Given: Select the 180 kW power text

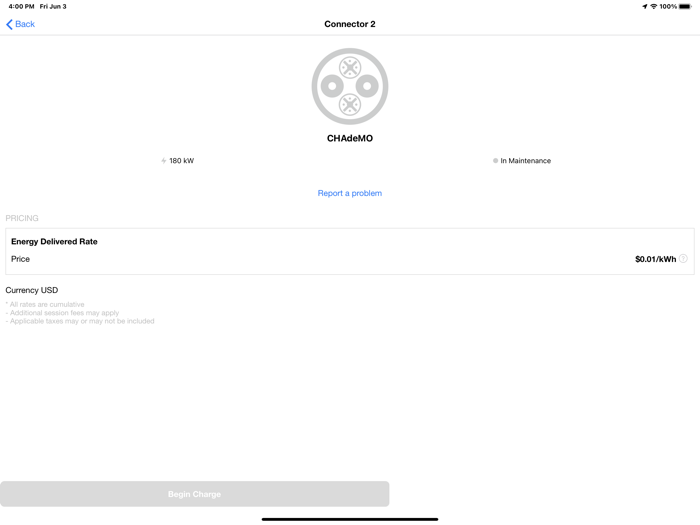Looking at the screenshot, I should click(182, 161).
